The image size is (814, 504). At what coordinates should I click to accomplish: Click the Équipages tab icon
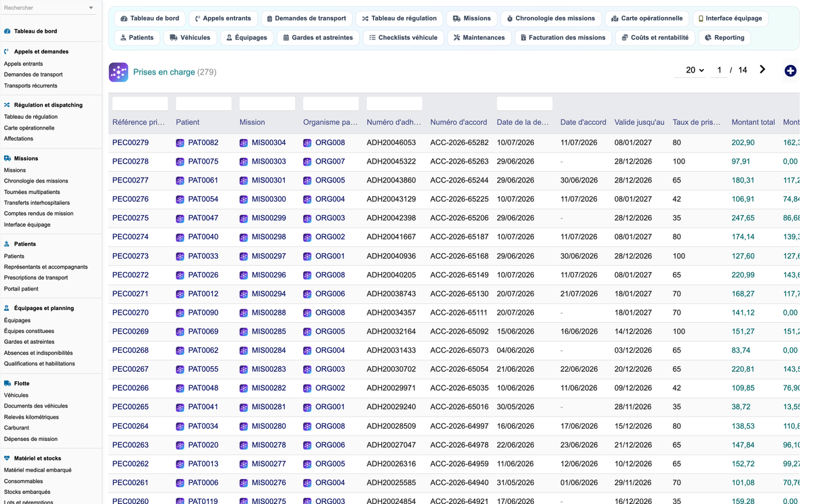tap(229, 37)
